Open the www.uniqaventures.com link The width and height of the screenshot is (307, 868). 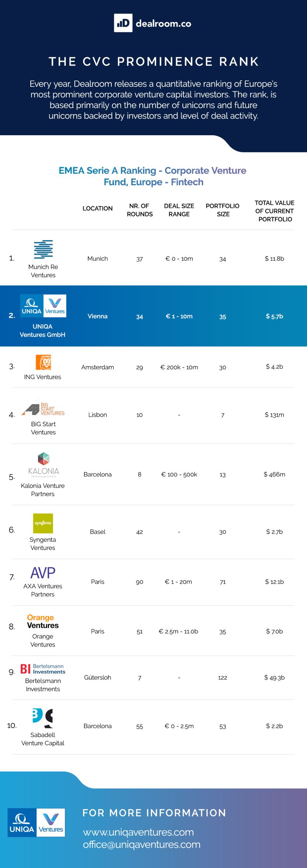coord(139,832)
